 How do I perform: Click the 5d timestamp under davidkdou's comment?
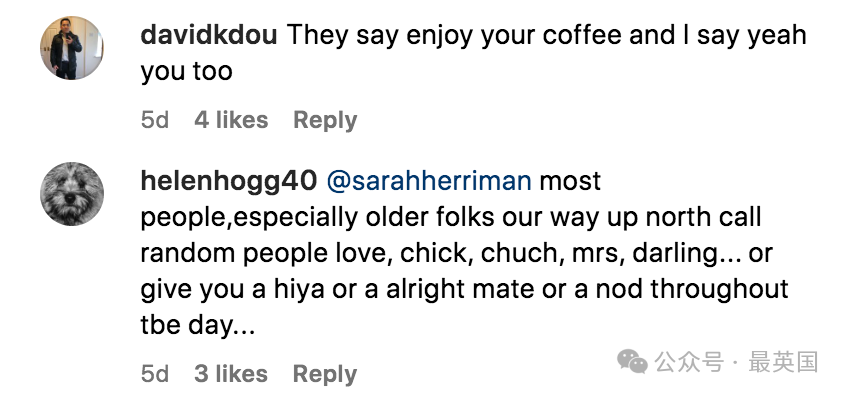click(155, 120)
